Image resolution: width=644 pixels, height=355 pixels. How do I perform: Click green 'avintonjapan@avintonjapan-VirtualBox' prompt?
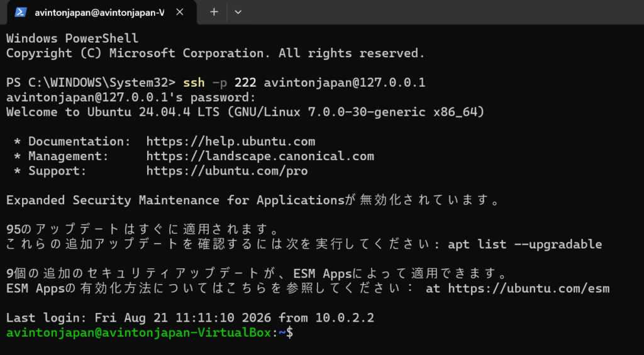point(139,333)
